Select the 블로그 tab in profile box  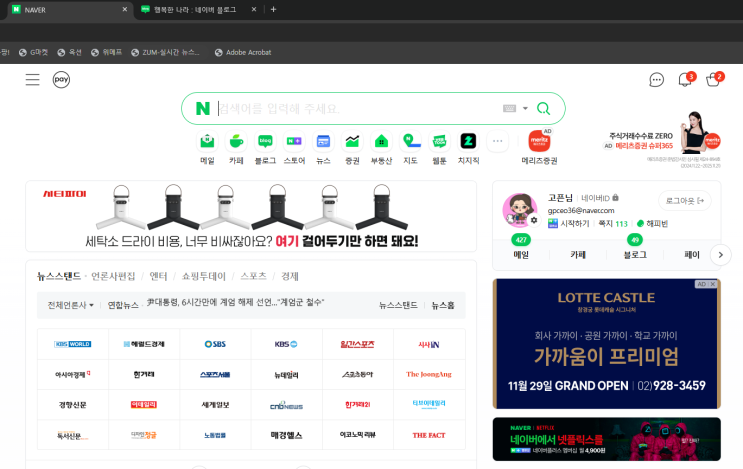(x=635, y=254)
